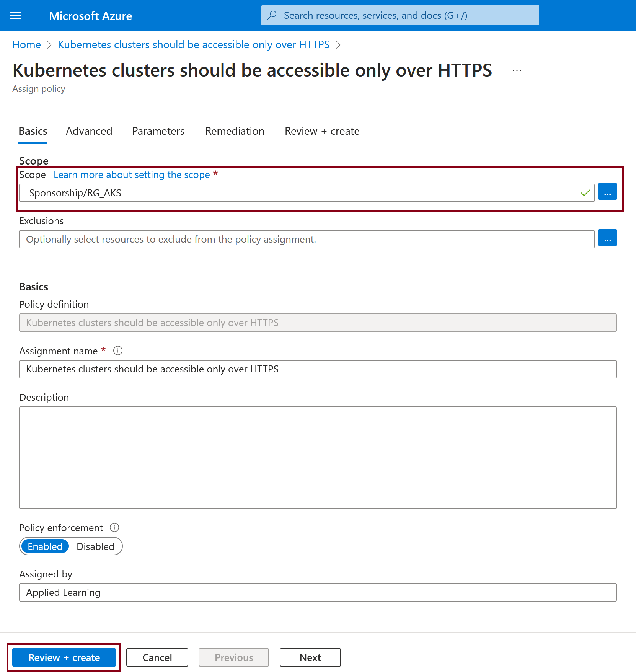Open the Parameters tab
This screenshot has width=636, height=672.
pos(158,131)
